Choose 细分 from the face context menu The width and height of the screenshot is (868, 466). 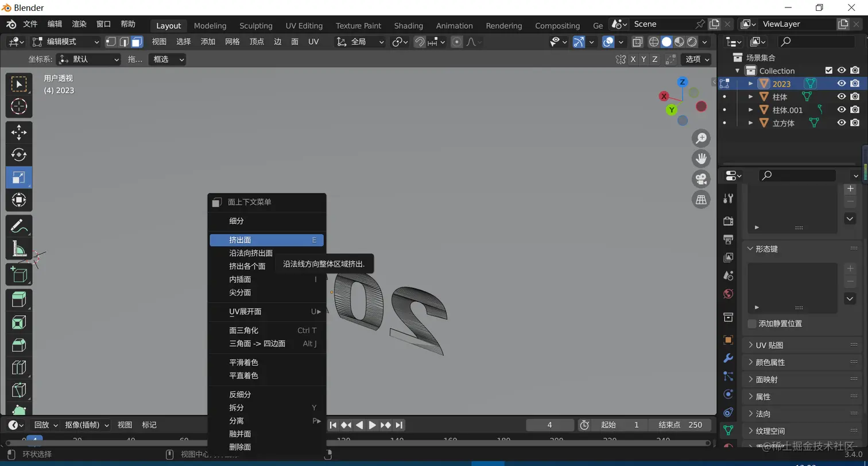click(267, 221)
